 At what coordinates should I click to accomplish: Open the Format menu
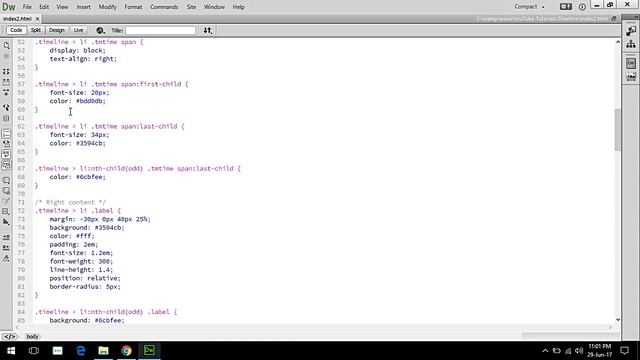click(x=133, y=7)
